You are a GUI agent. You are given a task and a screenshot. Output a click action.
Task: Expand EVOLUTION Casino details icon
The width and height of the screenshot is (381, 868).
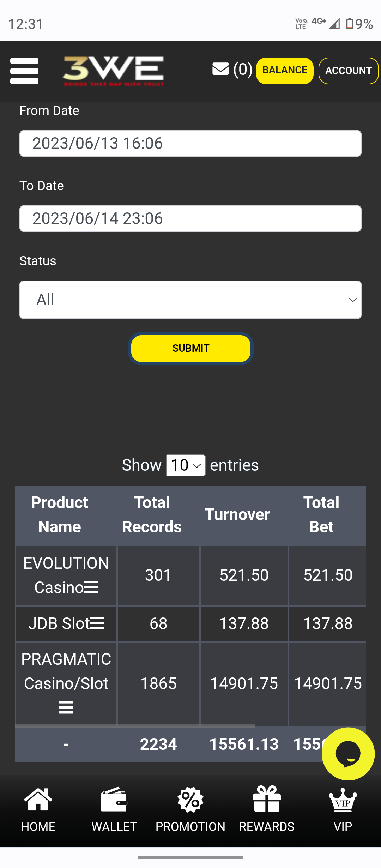(91, 587)
